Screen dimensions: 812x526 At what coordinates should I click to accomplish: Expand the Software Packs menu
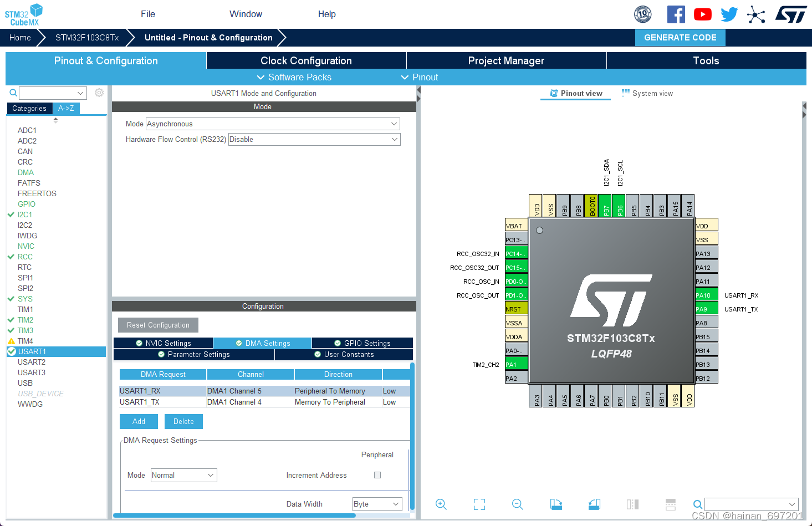(x=294, y=77)
